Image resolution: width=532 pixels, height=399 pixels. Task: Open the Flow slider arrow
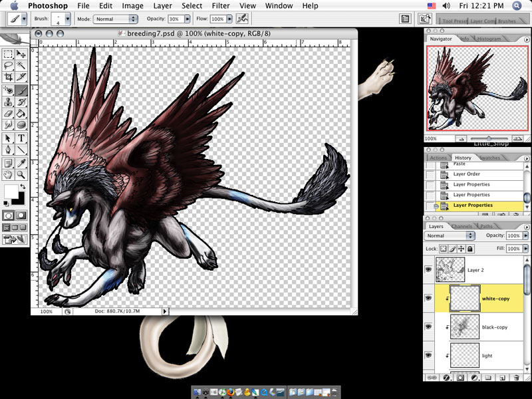(229, 19)
